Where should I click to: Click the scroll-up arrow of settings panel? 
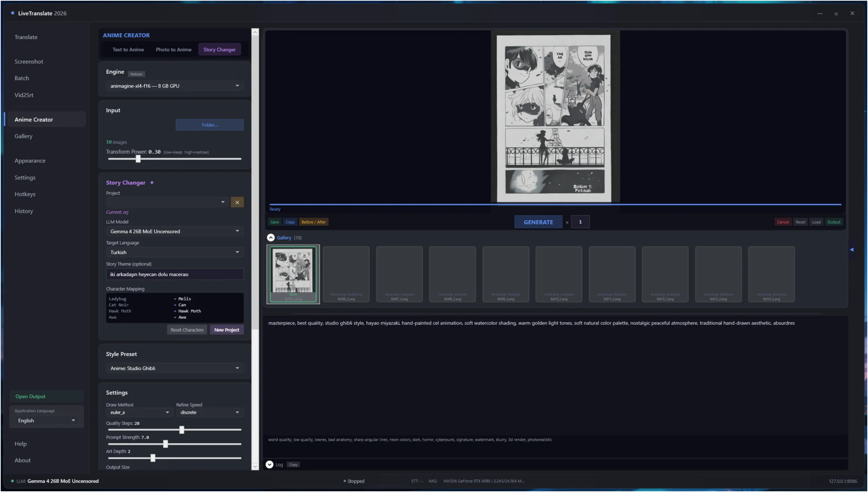(x=255, y=32)
